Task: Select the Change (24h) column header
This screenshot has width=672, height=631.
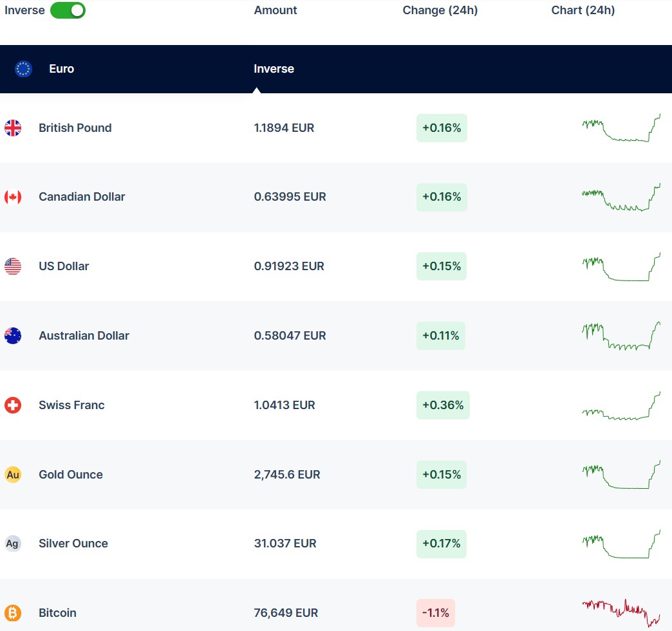Action: pyautogui.click(x=440, y=10)
